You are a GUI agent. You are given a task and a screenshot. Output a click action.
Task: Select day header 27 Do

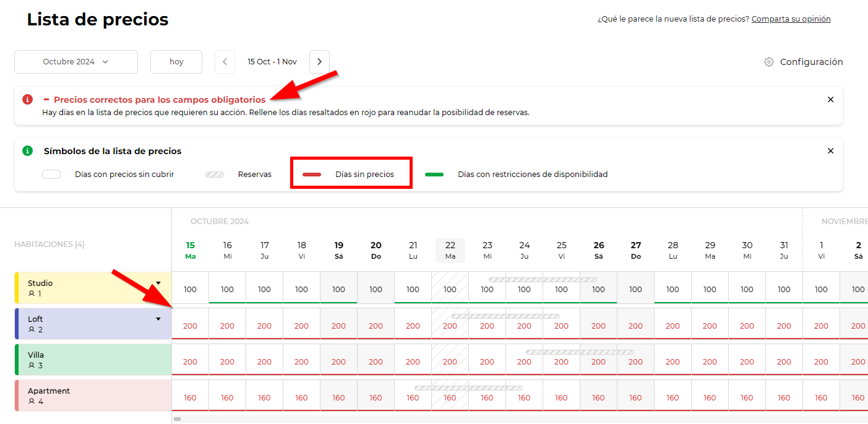pos(635,251)
